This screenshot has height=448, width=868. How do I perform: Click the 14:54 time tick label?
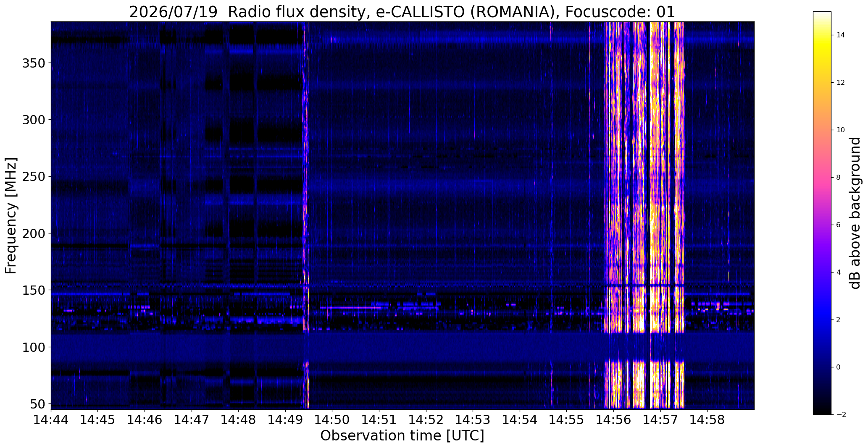520,420
